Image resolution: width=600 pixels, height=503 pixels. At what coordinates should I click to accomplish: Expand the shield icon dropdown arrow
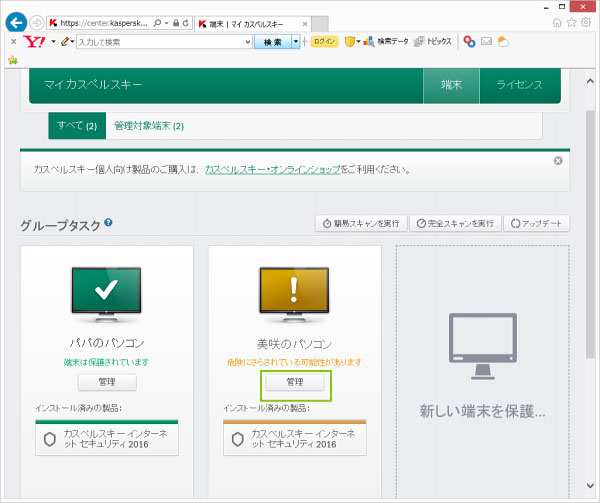[358, 41]
